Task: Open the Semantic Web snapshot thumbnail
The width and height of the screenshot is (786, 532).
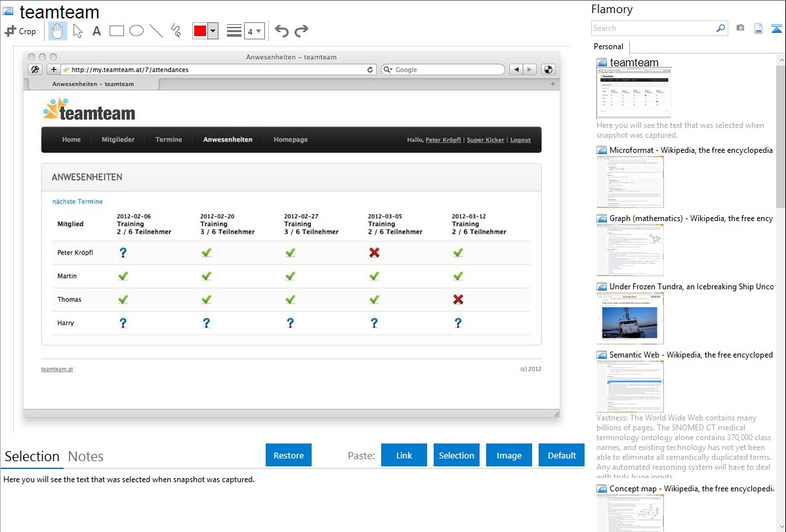Action: point(630,386)
